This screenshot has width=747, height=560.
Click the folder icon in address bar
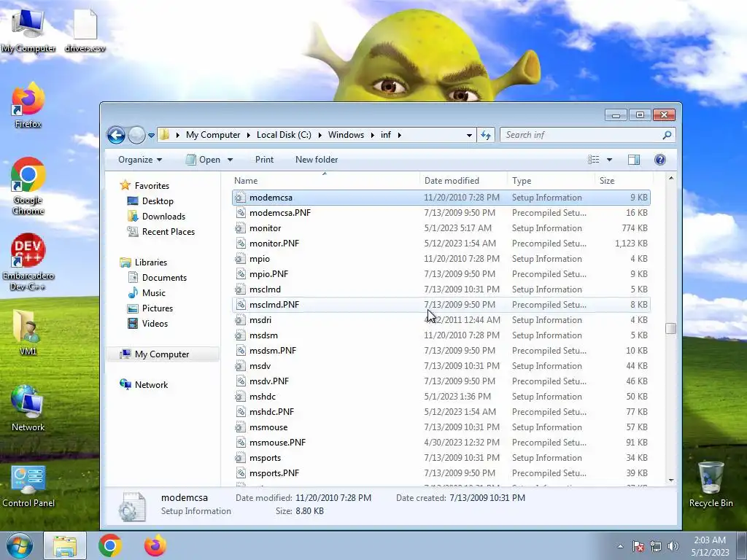click(164, 135)
